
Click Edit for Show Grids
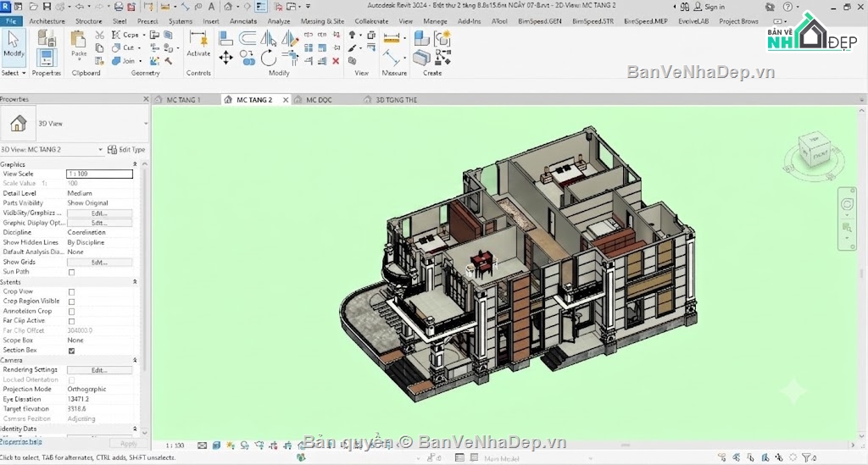pos(100,263)
